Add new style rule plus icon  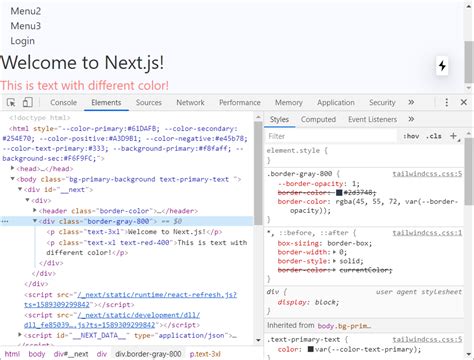[x=454, y=136]
